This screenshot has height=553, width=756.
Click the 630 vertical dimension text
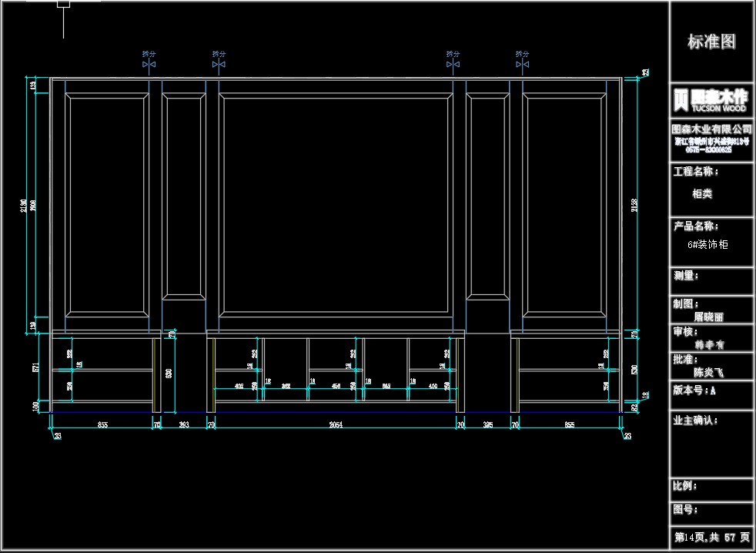click(x=169, y=374)
